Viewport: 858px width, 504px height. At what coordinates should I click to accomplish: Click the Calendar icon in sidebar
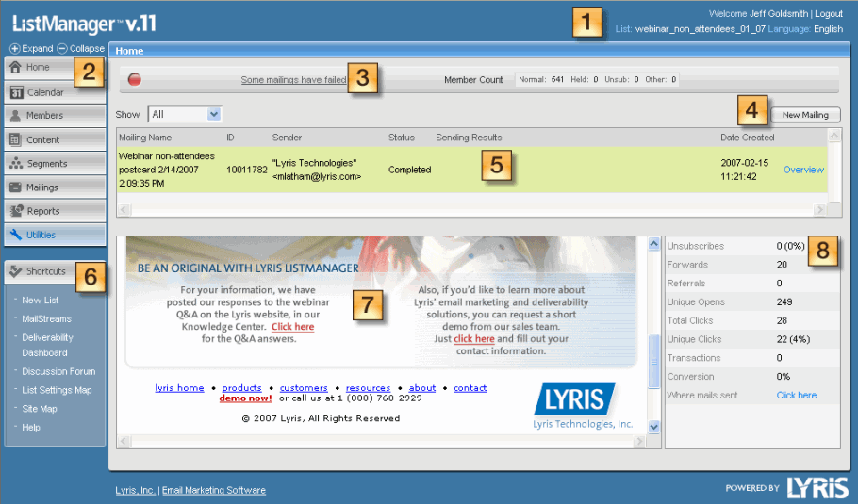16,92
